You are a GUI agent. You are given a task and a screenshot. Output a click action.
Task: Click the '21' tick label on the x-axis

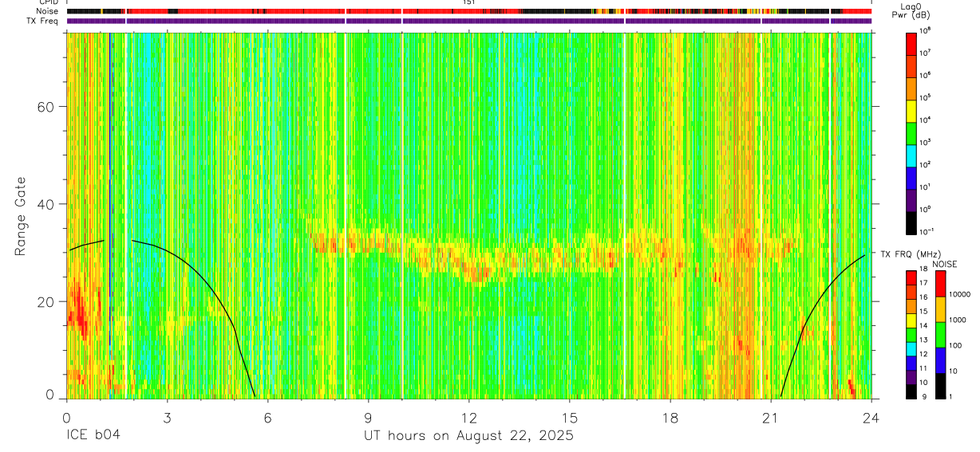771,417
